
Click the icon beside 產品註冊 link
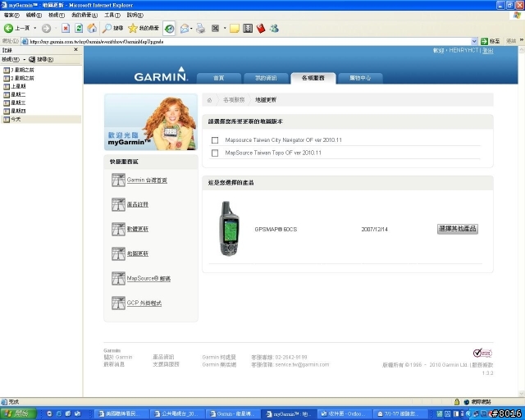click(x=118, y=204)
